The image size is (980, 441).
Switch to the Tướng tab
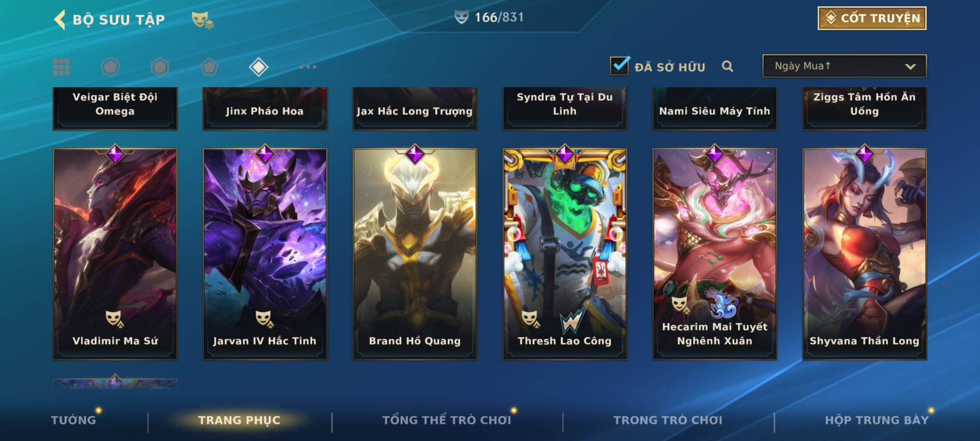coord(73,420)
